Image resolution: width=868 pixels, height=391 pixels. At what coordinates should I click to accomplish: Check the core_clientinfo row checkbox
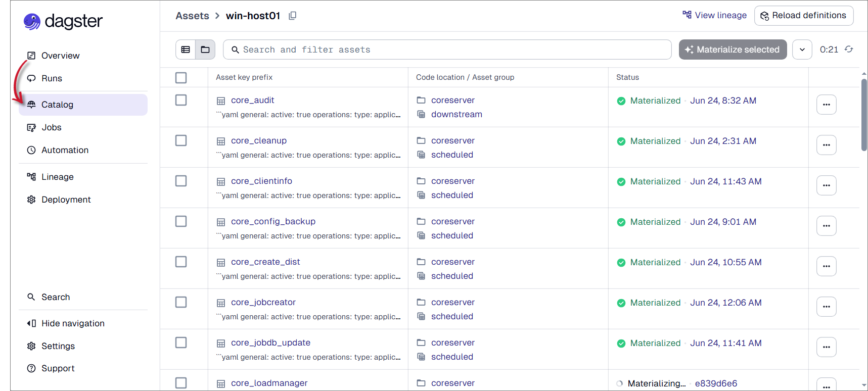[181, 181]
